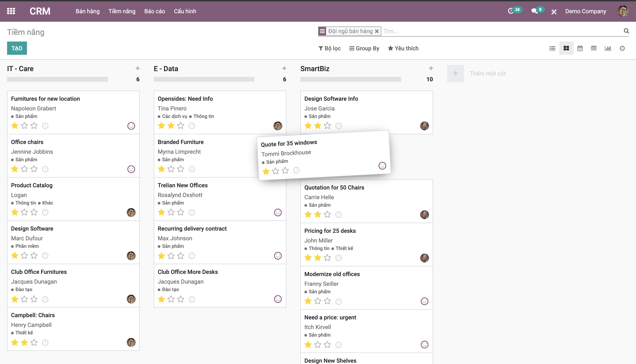Toggle second star on Pricing for 25 desks
636x364 pixels.
(318, 258)
